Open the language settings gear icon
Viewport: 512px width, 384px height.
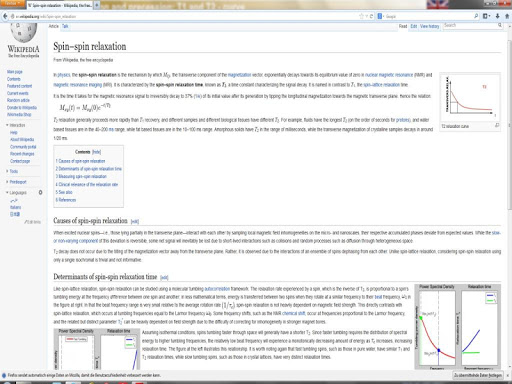[x=40, y=192]
